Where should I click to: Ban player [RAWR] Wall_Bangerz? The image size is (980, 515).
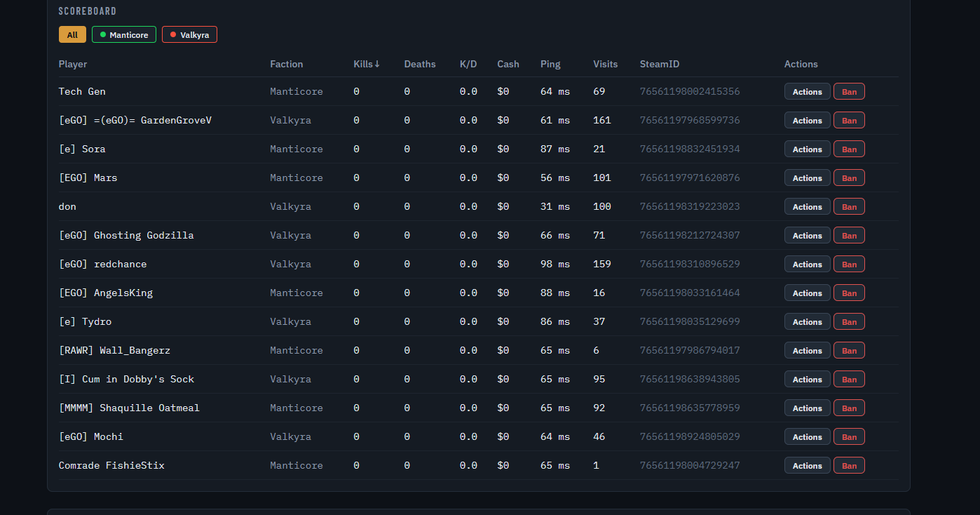(849, 351)
